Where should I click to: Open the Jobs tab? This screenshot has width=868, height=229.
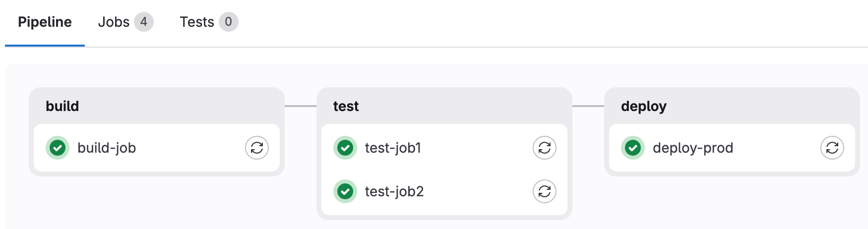coord(114,22)
